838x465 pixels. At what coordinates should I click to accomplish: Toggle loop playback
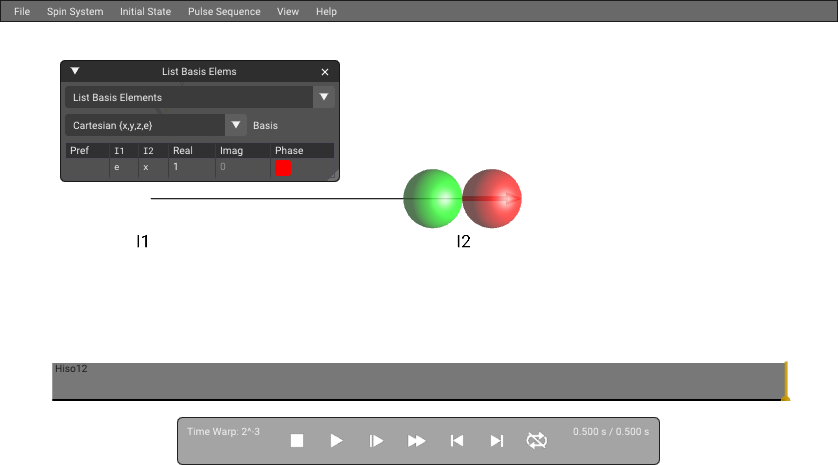(537, 440)
